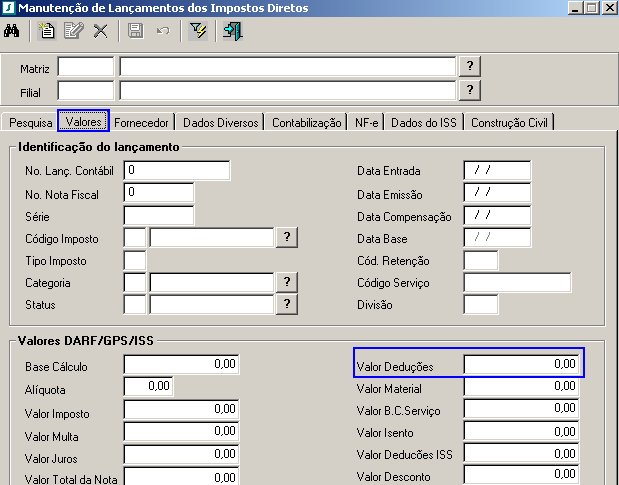Go to the Dados do ISS tab
This screenshot has height=485, width=619.
coord(424,123)
